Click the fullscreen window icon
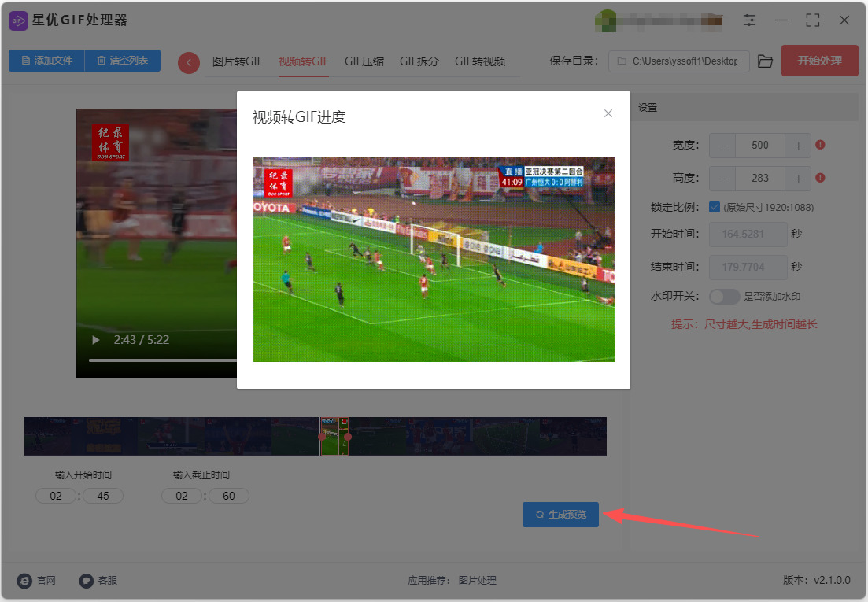This screenshot has width=868, height=602. [x=812, y=20]
